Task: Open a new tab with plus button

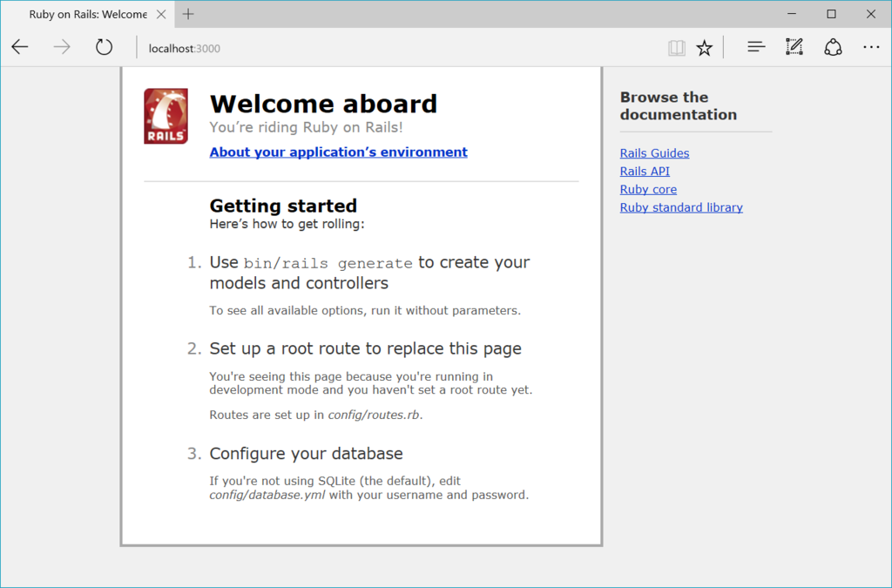Action: pyautogui.click(x=188, y=14)
